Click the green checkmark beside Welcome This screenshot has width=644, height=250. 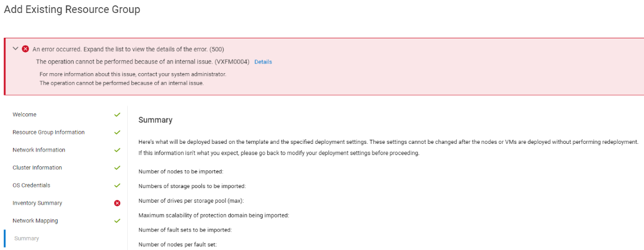(x=117, y=114)
